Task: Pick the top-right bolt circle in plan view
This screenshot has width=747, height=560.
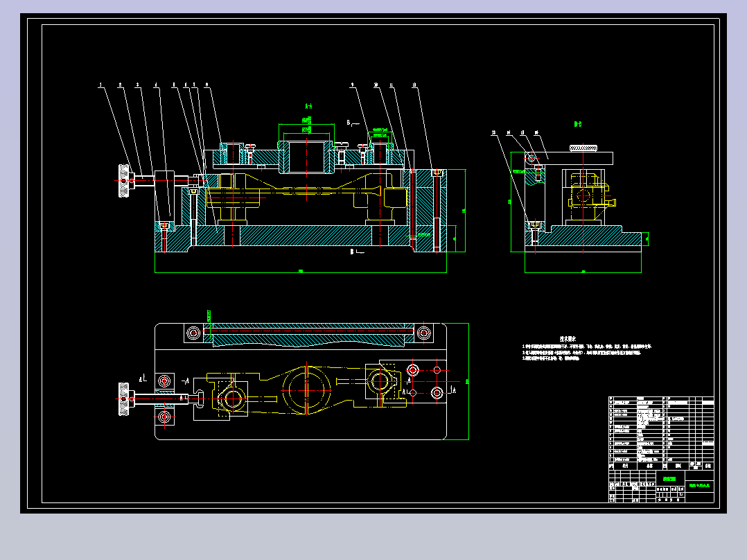Action: tap(424, 333)
